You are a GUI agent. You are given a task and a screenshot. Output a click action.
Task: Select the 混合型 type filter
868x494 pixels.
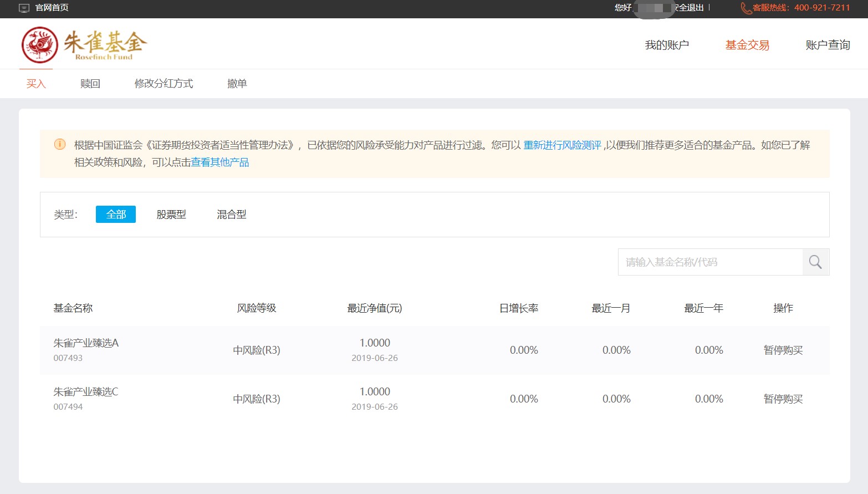pos(232,215)
